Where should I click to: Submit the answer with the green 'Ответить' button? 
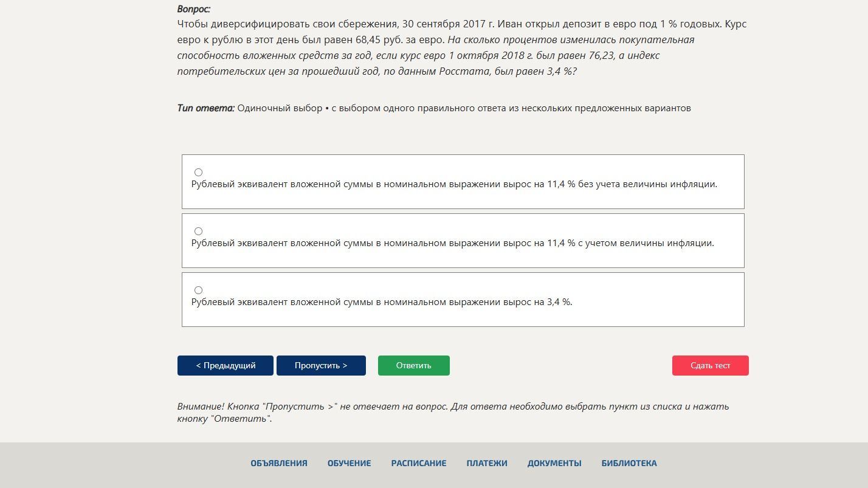[414, 365]
